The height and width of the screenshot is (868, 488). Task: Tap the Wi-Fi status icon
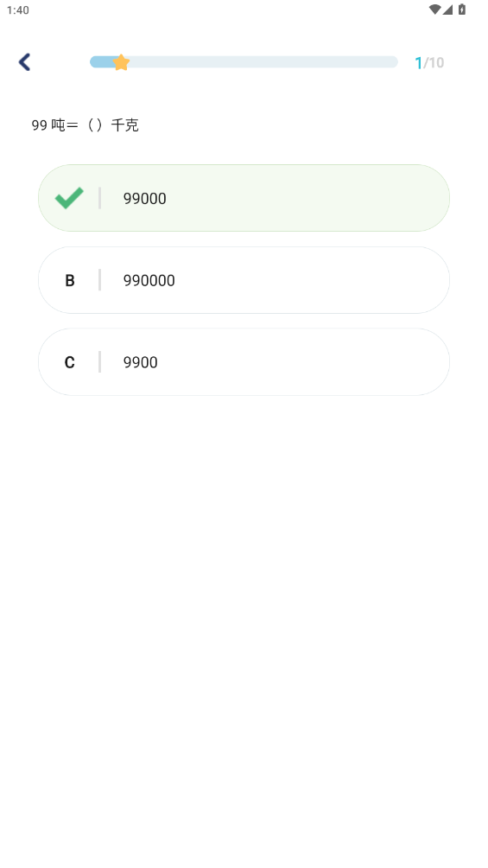click(x=435, y=10)
